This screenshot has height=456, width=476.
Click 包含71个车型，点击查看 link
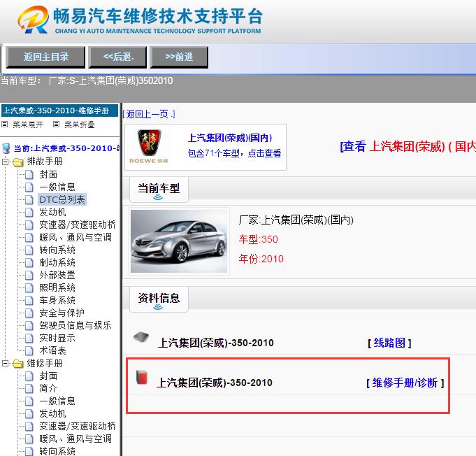234,153
